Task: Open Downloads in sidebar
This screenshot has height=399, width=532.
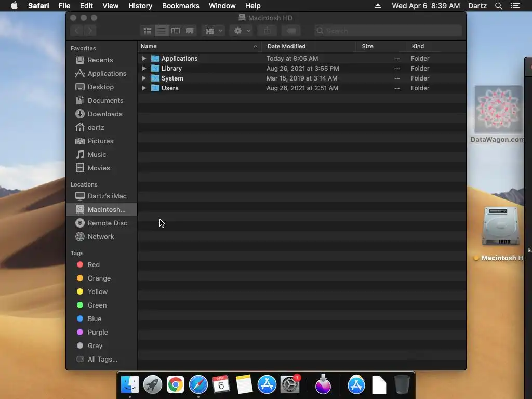Action: 102,114
